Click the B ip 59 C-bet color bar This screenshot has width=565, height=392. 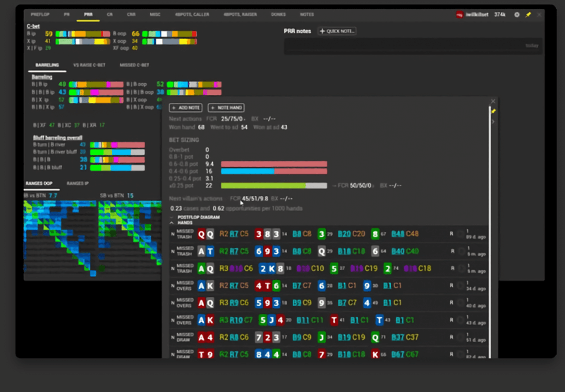[x=83, y=34]
